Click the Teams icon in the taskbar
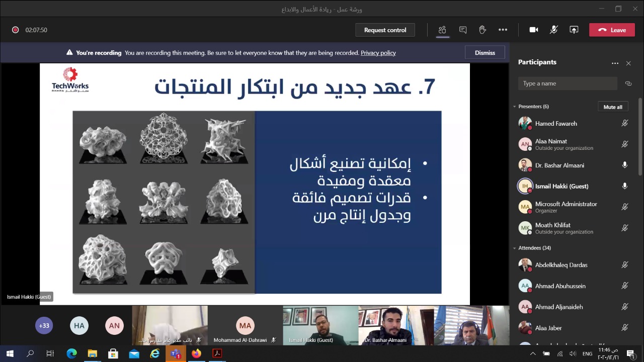644x362 pixels. (x=176, y=353)
